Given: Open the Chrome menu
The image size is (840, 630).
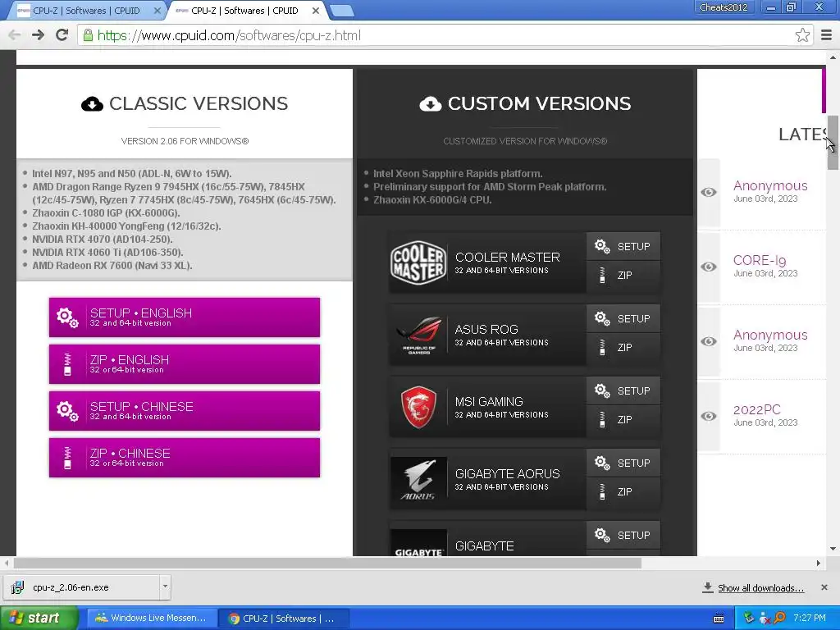Looking at the screenshot, I should 827,35.
